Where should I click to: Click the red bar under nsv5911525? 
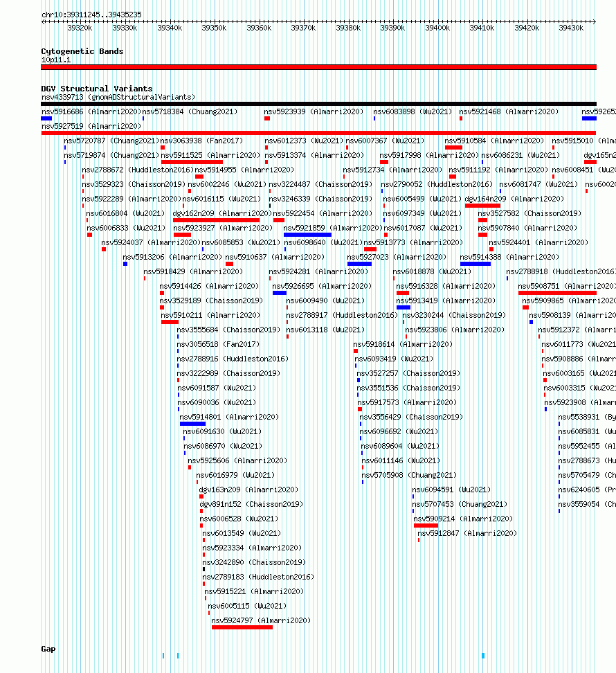pyautogui.click(x=192, y=162)
